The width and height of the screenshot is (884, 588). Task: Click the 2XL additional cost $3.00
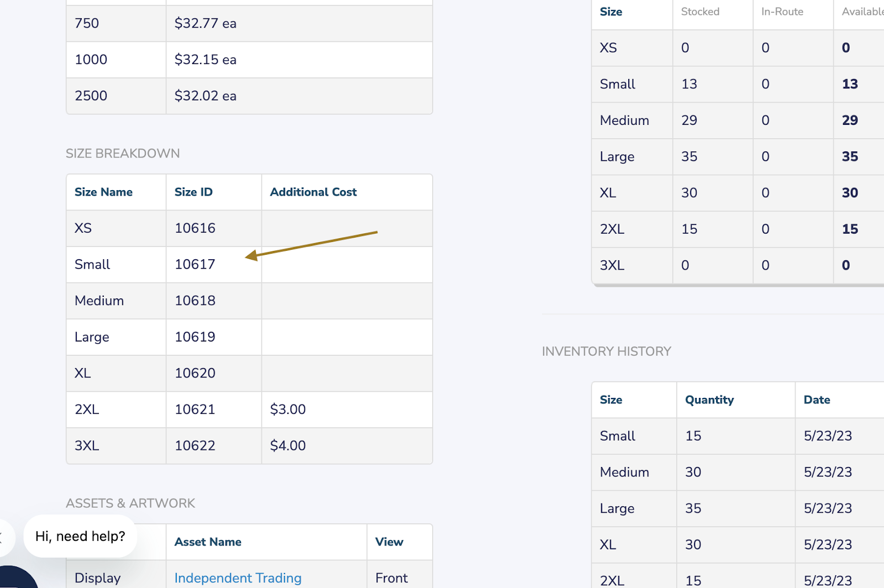pyautogui.click(x=288, y=409)
